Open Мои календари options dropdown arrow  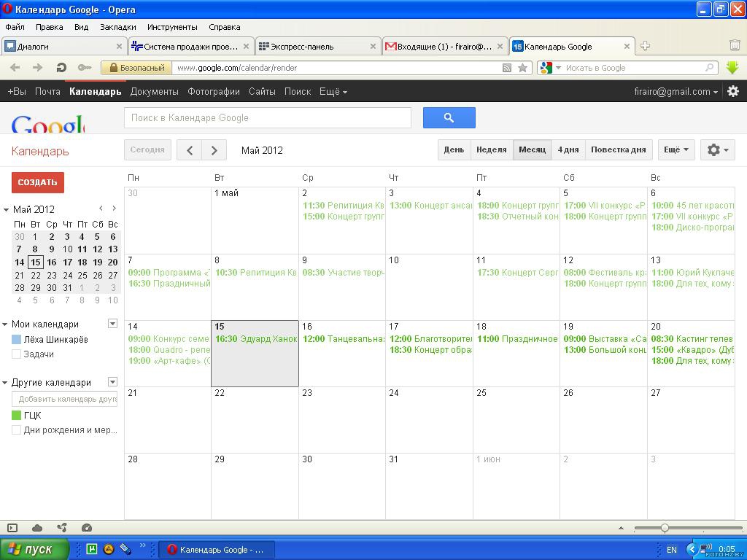(112, 324)
